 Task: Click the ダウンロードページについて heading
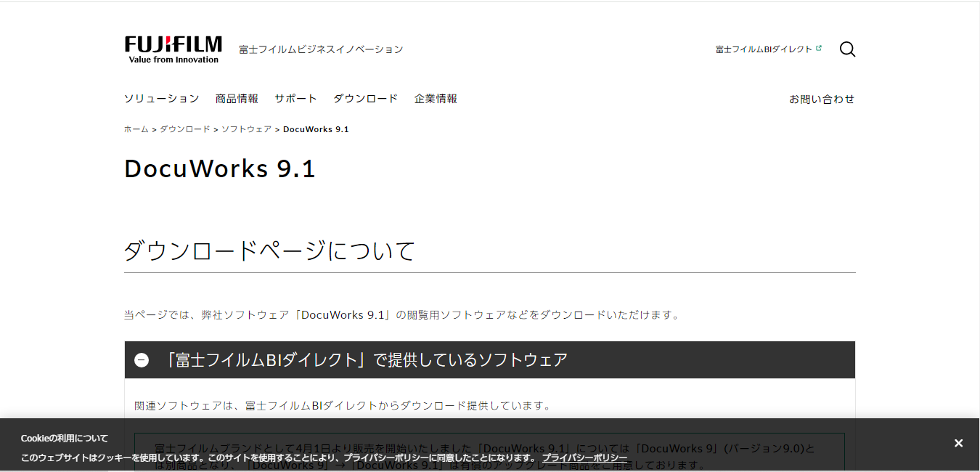coord(269,251)
